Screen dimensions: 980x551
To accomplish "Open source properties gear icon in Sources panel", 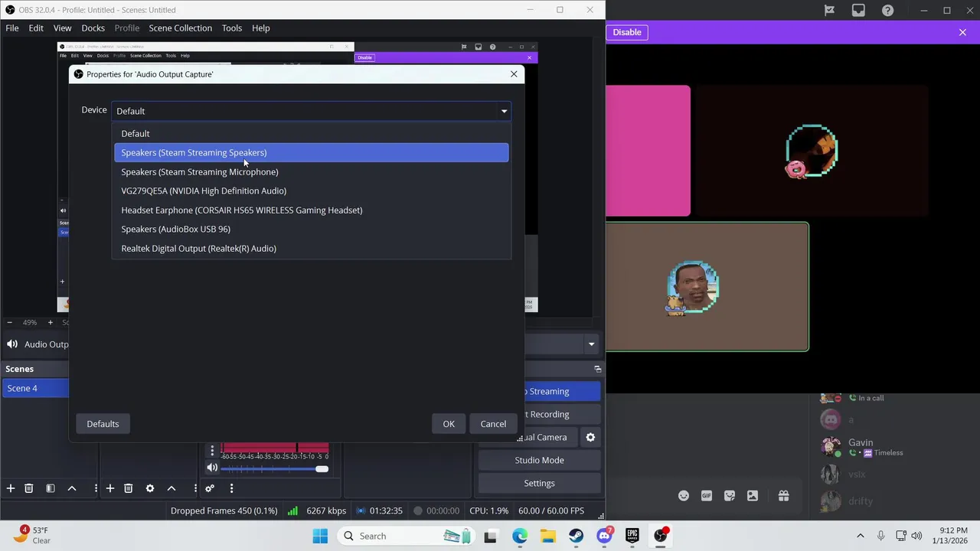I will click(x=150, y=488).
